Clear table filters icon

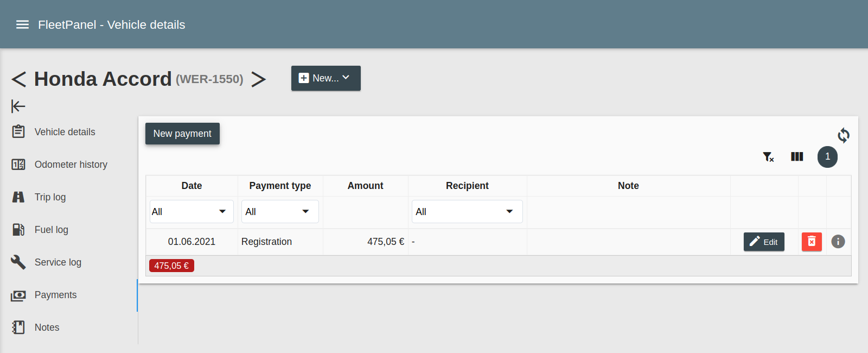pos(768,157)
